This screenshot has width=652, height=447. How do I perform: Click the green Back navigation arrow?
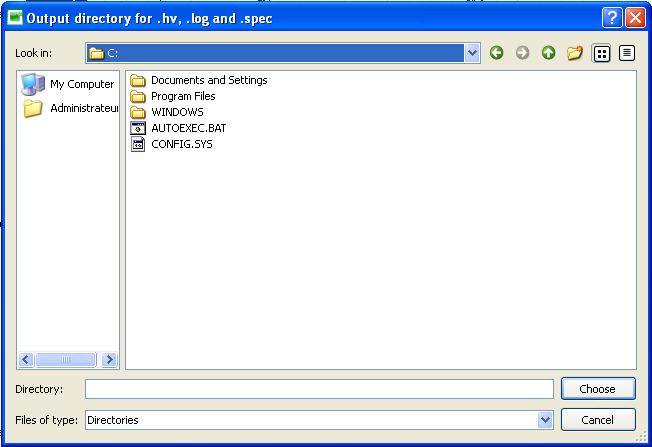497,53
